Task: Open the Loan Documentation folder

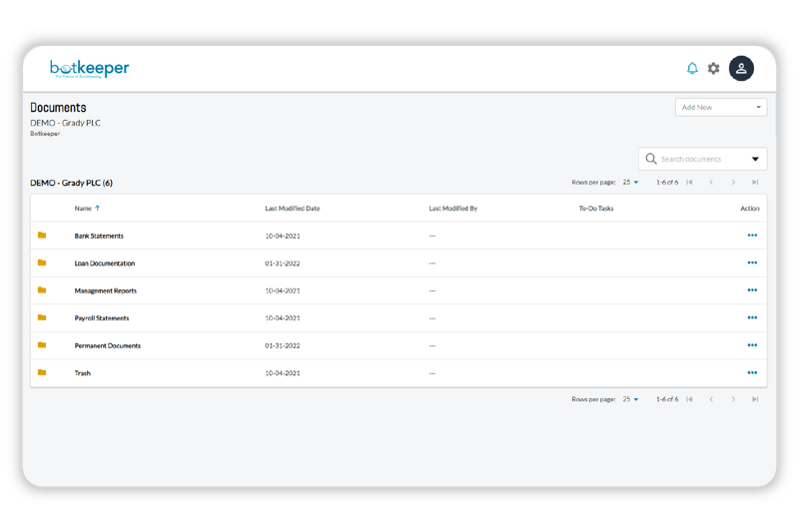Action: (x=105, y=264)
